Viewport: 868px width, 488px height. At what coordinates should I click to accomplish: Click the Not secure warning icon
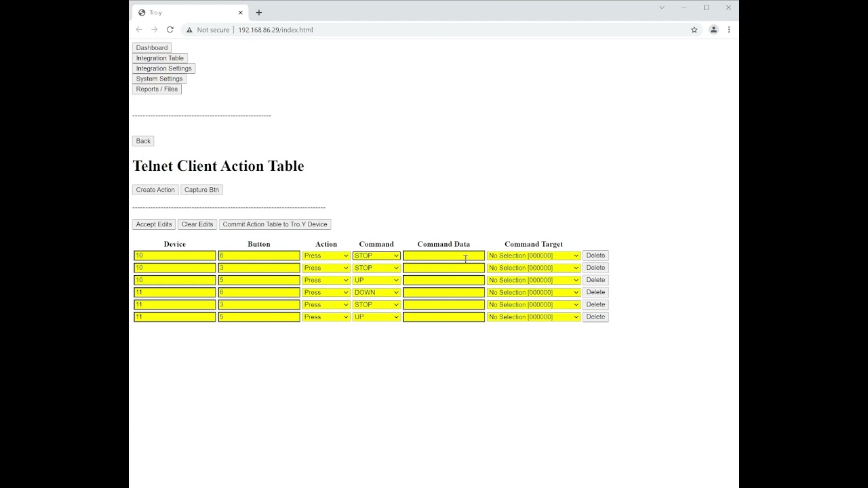[189, 30]
